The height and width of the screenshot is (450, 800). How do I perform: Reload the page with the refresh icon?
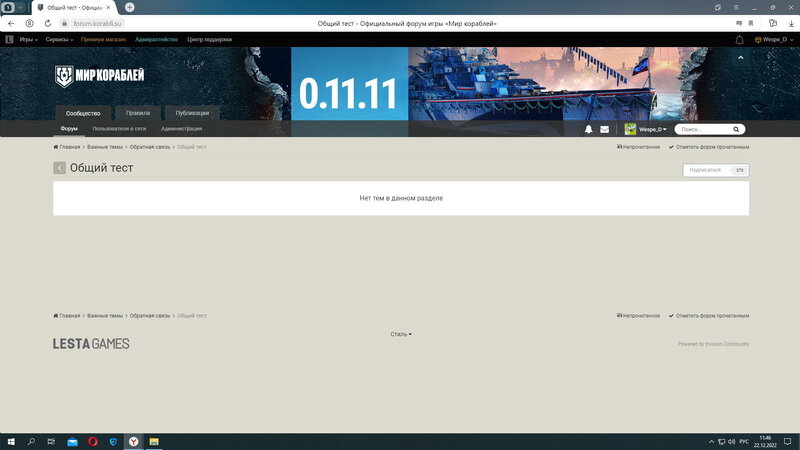click(x=47, y=23)
